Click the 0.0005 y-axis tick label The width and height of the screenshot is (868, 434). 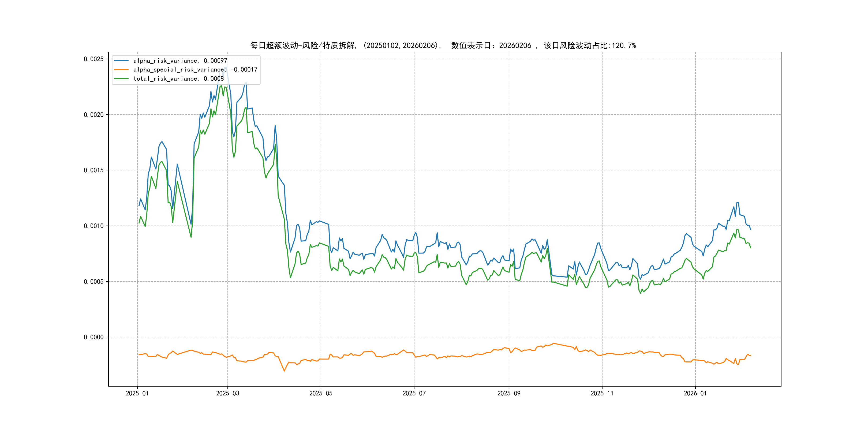pyautogui.click(x=94, y=281)
